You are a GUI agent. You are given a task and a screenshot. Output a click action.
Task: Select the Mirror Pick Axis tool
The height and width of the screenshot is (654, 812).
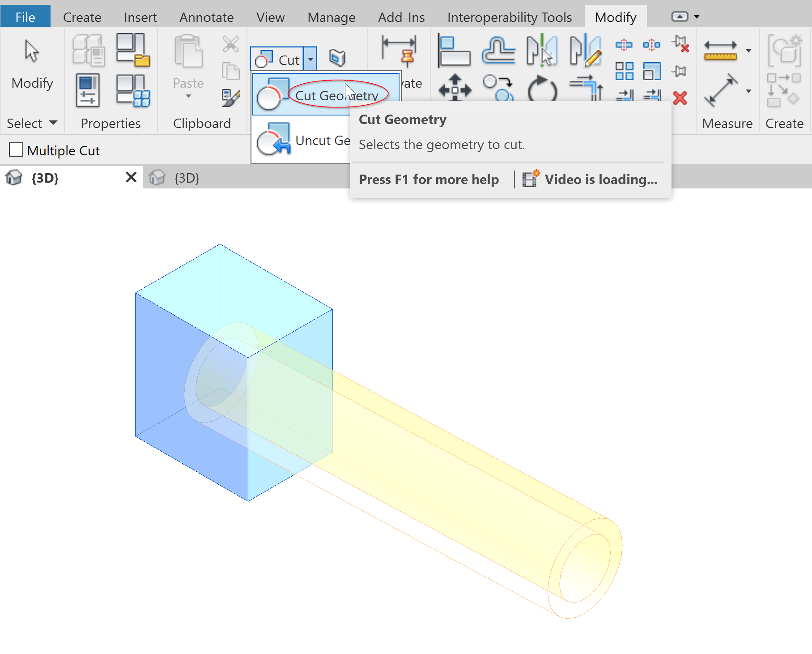pos(543,51)
